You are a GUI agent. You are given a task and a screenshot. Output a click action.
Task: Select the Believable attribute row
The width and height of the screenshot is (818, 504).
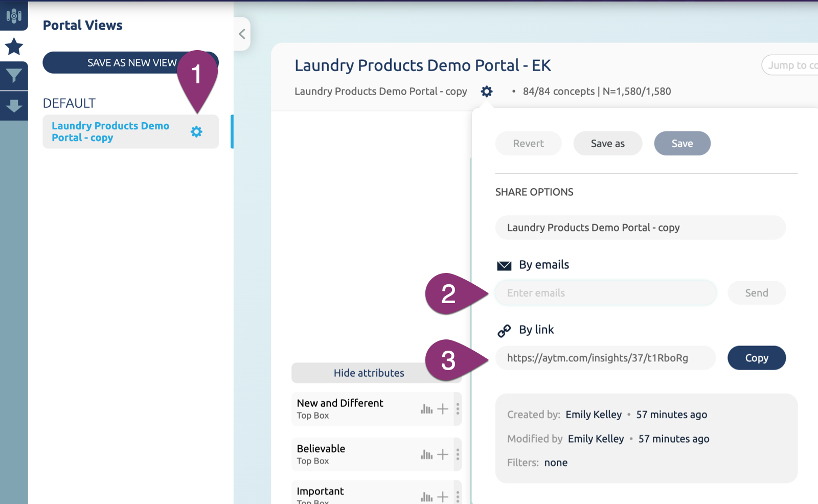point(376,454)
